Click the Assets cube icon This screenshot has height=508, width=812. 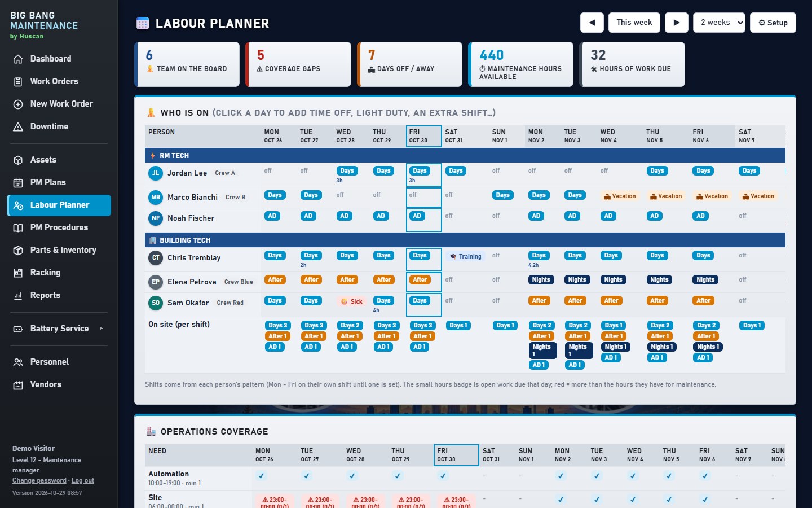18,160
